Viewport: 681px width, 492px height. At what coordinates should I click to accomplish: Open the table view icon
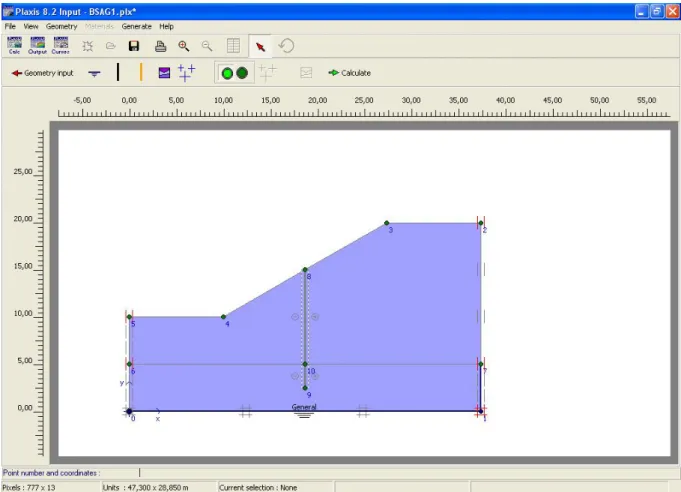[x=233, y=46]
